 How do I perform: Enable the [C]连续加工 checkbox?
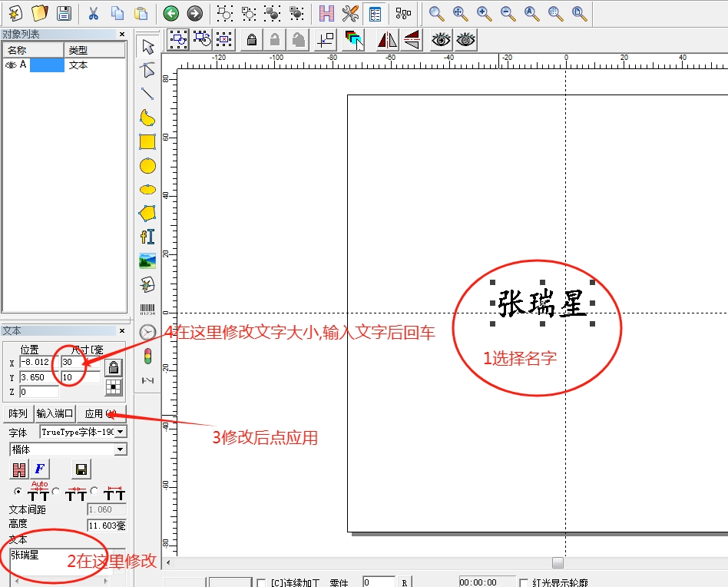(x=261, y=582)
